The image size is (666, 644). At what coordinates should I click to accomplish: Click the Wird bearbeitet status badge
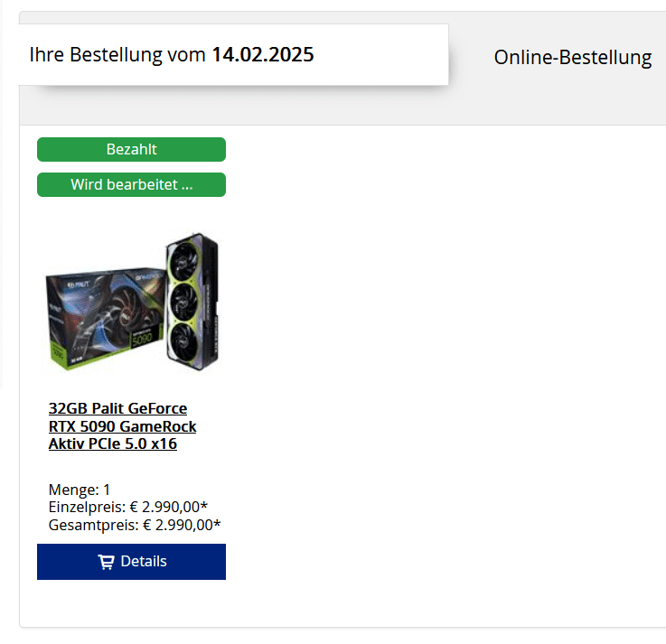click(131, 184)
